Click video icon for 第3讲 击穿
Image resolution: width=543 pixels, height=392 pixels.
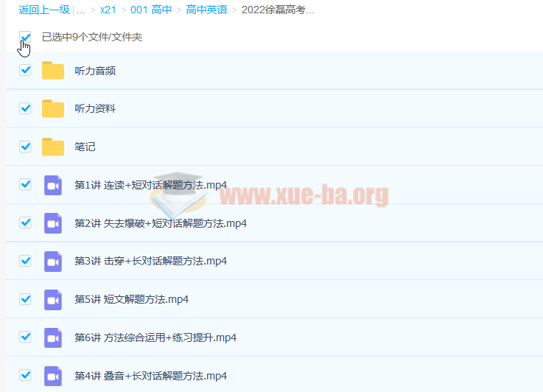[x=53, y=261]
